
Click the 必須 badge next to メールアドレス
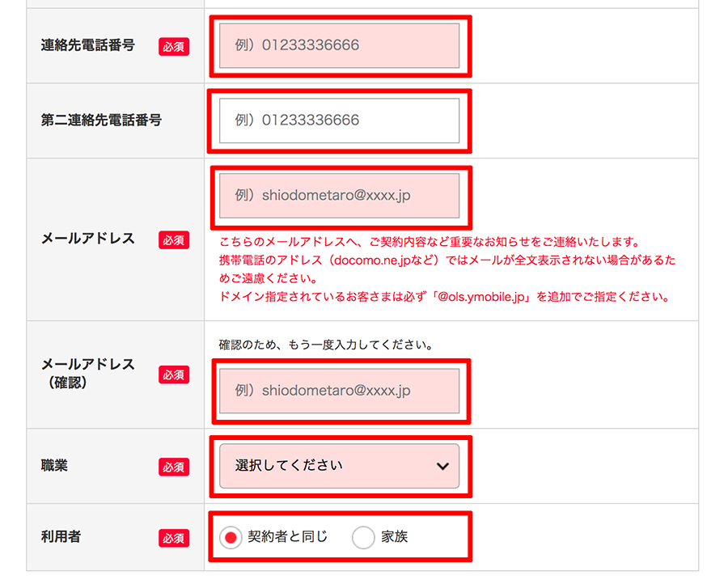coord(174,240)
